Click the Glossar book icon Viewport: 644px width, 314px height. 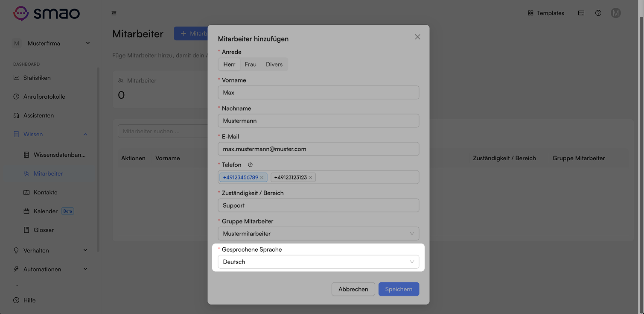(x=26, y=230)
